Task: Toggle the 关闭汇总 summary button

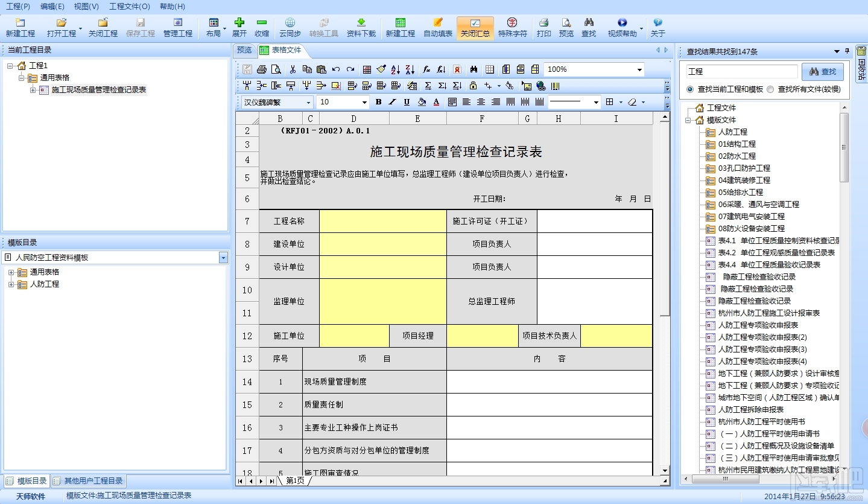Action: 475,28
